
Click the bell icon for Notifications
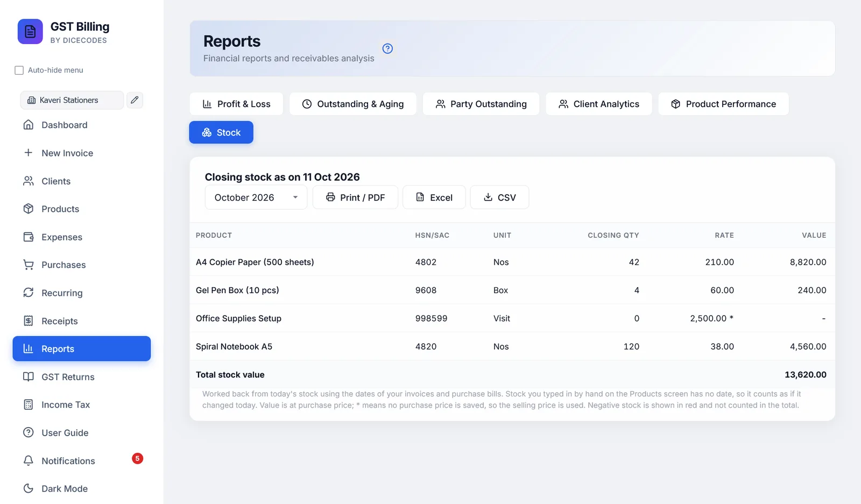(x=29, y=461)
